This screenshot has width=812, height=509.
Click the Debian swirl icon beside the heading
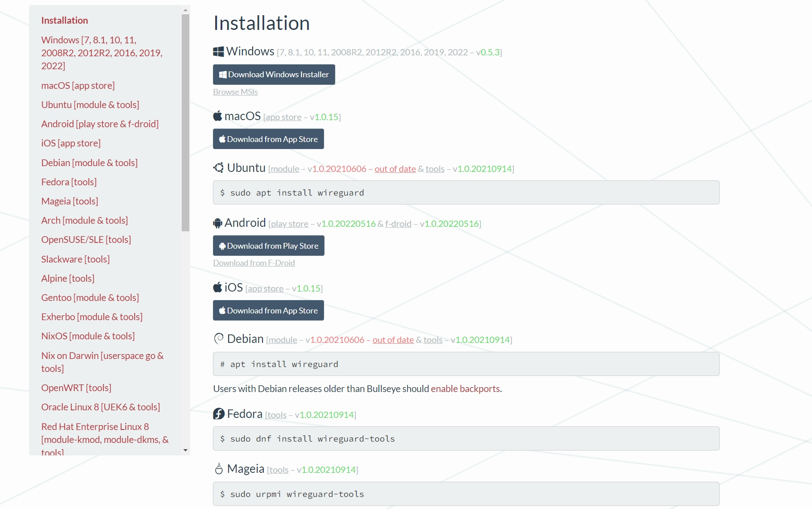click(218, 339)
